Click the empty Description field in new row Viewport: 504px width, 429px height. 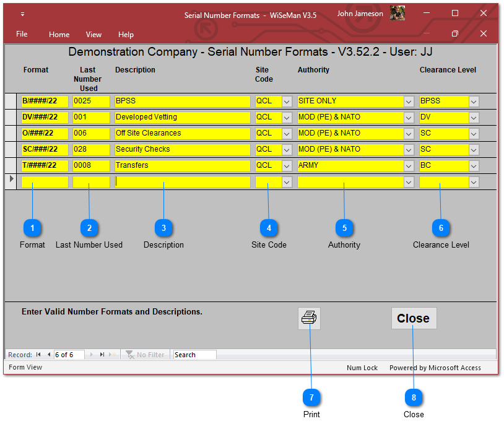tap(183, 182)
